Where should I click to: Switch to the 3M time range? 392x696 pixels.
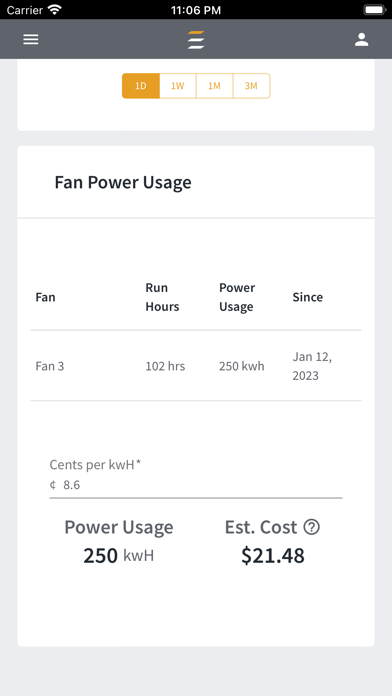[x=251, y=86]
